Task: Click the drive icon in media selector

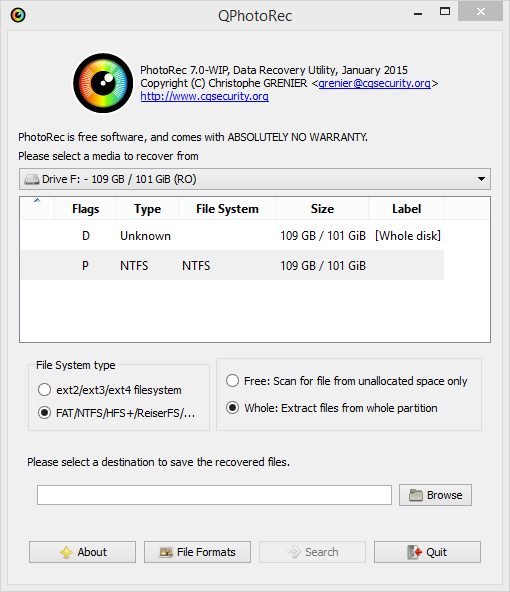Action: click(x=31, y=179)
